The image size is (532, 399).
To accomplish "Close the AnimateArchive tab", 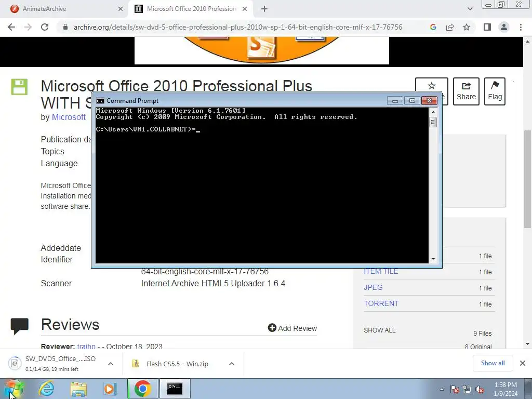I will (121, 9).
